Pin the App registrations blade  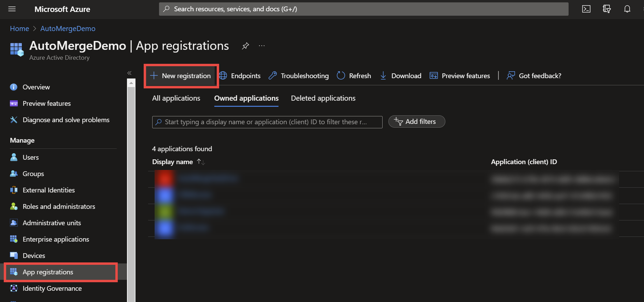[x=245, y=46]
